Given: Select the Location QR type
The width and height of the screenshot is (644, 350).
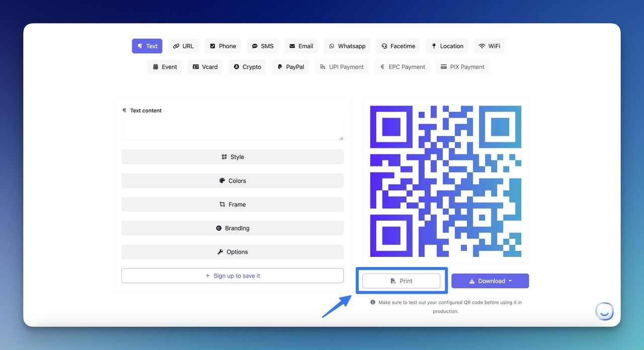Looking at the screenshot, I should click(x=447, y=46).
